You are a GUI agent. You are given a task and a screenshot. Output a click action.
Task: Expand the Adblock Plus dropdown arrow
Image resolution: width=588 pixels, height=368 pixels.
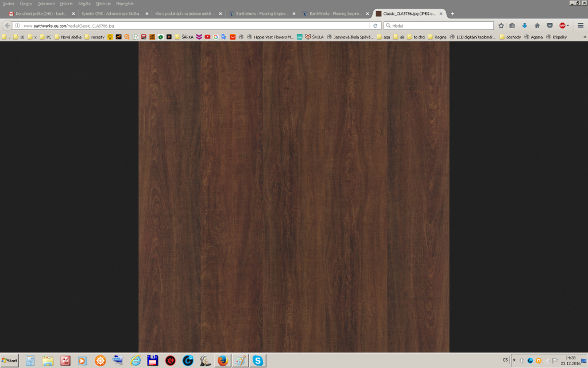coord(568,26)
